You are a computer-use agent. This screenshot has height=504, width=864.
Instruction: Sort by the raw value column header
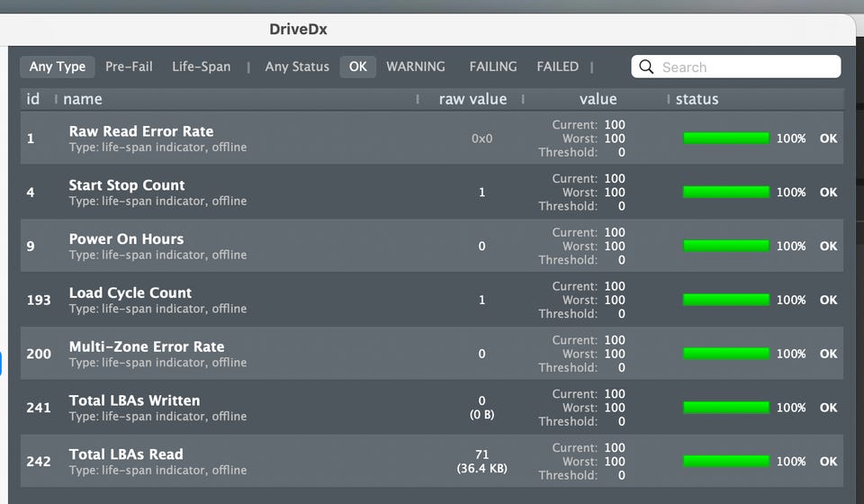tap(472, 99)
